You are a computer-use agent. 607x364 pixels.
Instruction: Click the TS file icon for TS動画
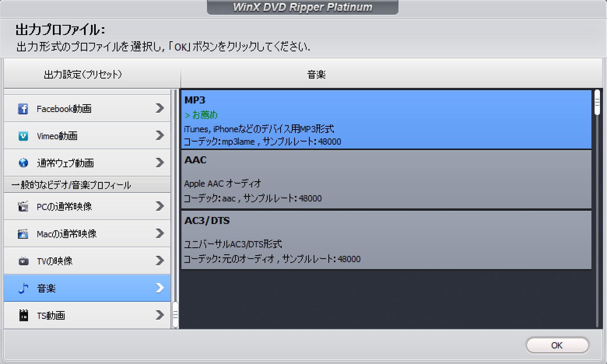click(x=24, y=315)
